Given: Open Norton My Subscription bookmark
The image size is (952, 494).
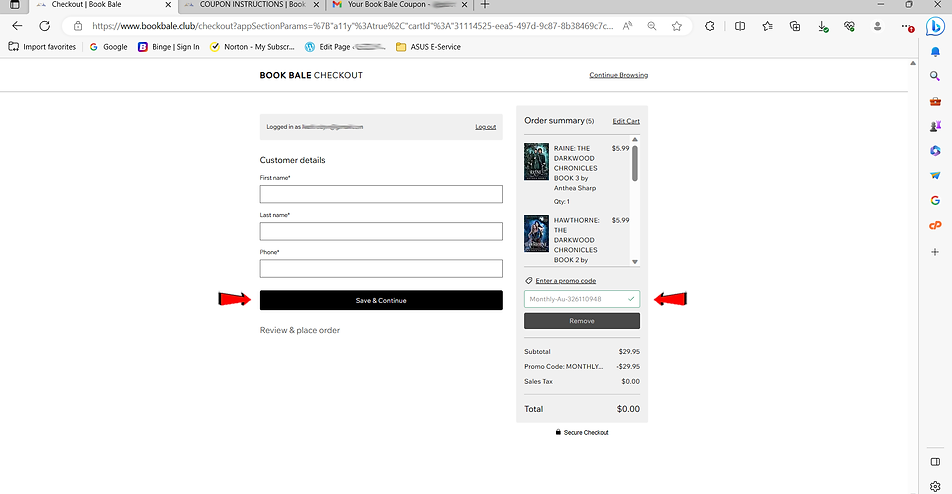Looking at the screenshot, I should [x=251, y=47].
